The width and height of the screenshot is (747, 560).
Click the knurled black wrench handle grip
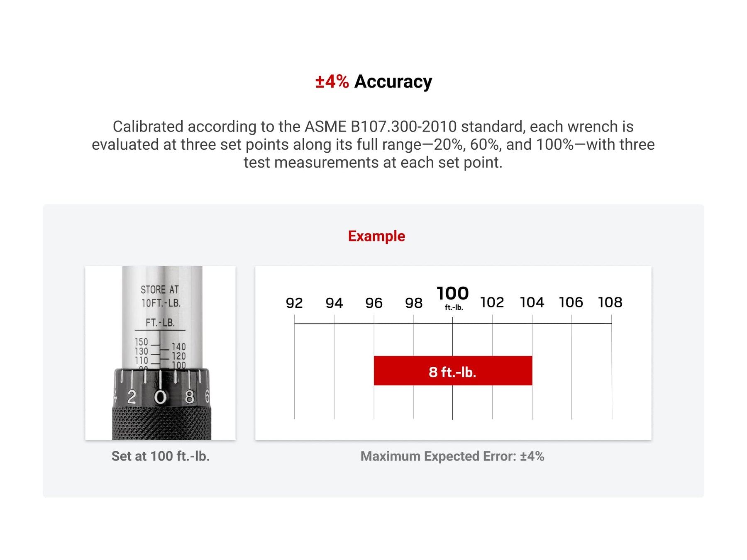click(x=161, y=423)
